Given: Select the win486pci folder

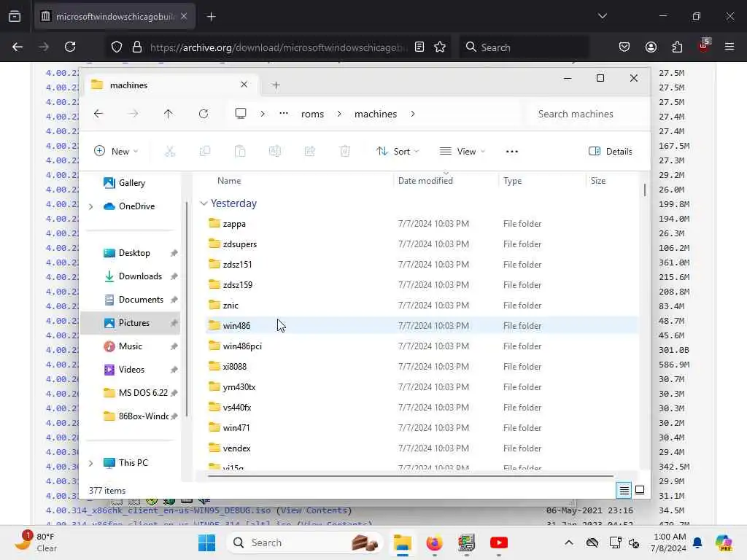Looking at the screenshot, I should click(422, 346).
